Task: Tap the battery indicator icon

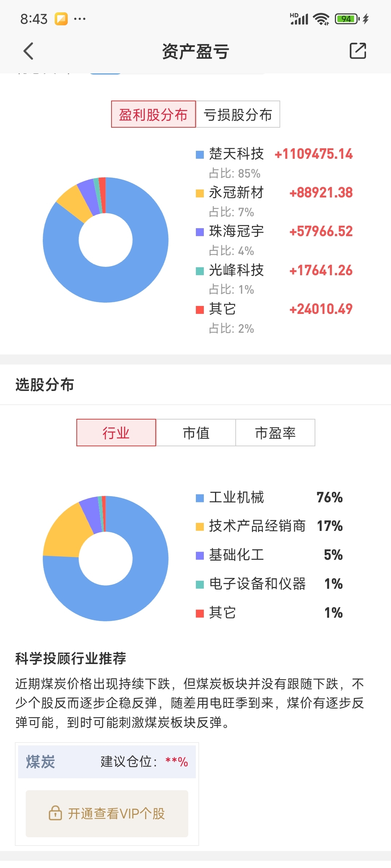Action: 347,18
